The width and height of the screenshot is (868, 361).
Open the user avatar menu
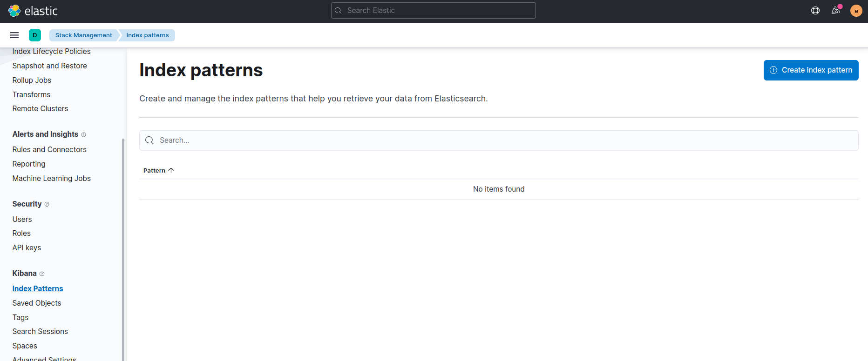(x=856, y=11)
